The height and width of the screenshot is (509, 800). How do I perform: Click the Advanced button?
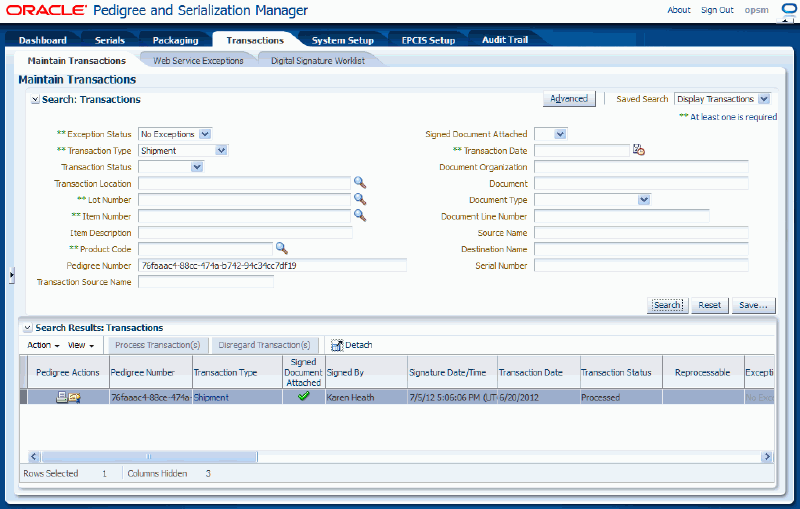pyautogui.click(x=569, y=99)
